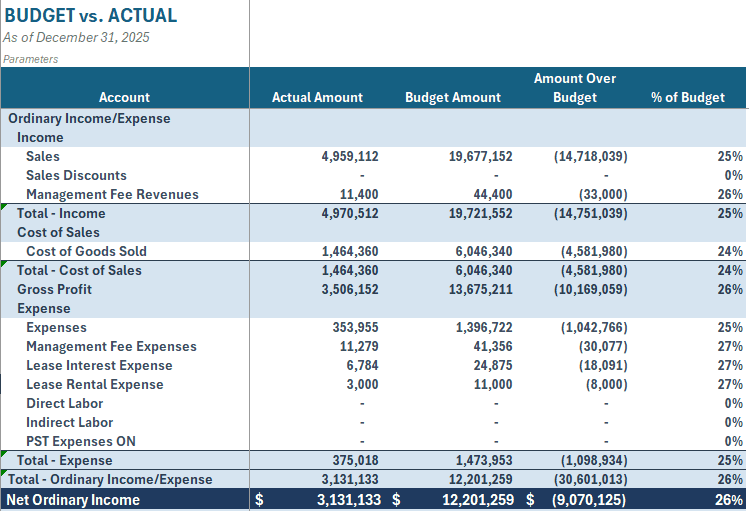Screen dimensions: 749x511
Task: Select Management Fee Revenues actual 11,400
Action: [359, 194]
